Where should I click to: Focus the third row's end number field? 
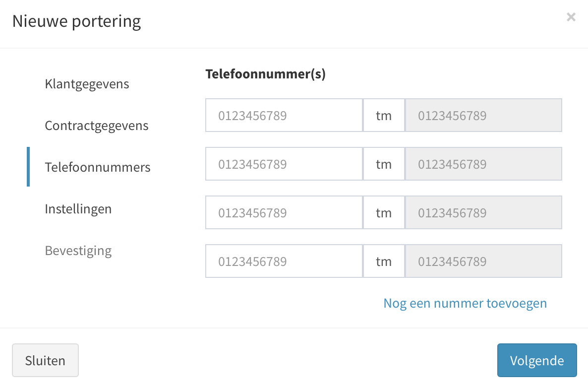(x=483, y=212)
